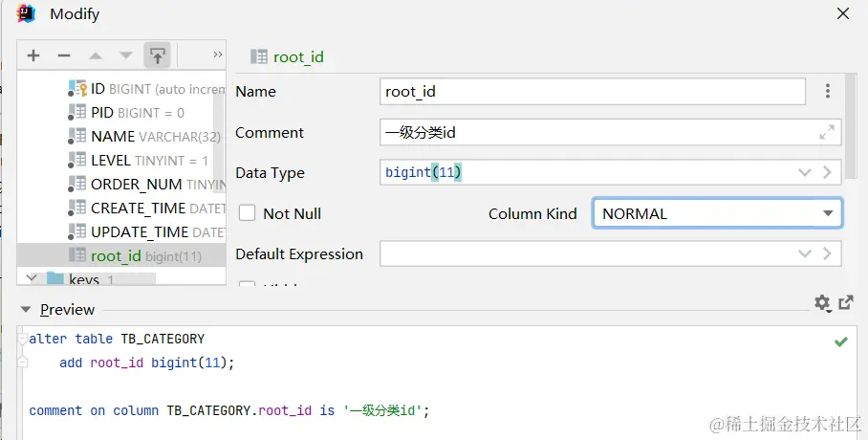868x440 pixels.
Task: Expand the Default Expression completion chevron
Action: (805, 254)
